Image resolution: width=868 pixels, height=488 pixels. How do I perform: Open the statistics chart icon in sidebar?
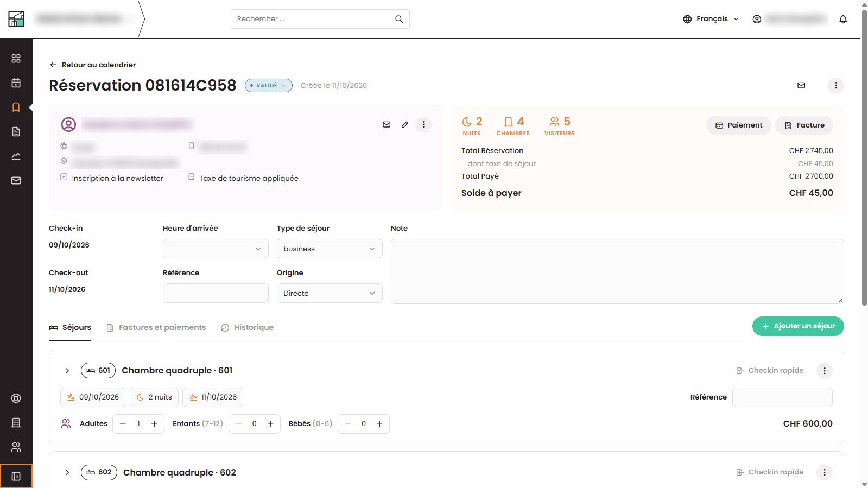pyautogui.click(x=16, y=156)
